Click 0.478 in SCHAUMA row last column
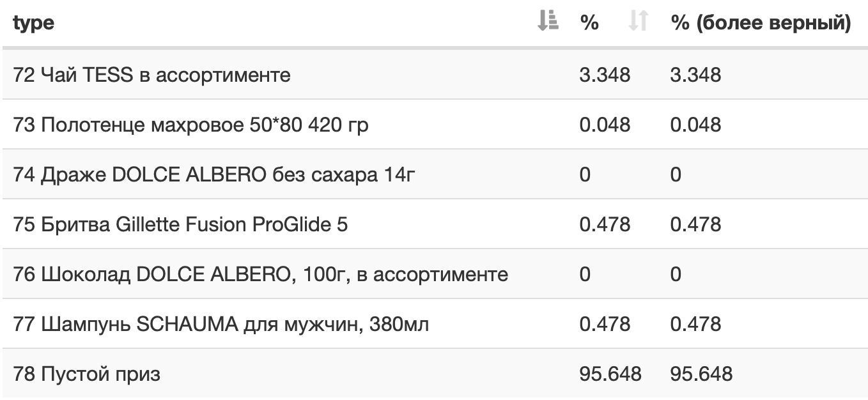 (695, 324)
